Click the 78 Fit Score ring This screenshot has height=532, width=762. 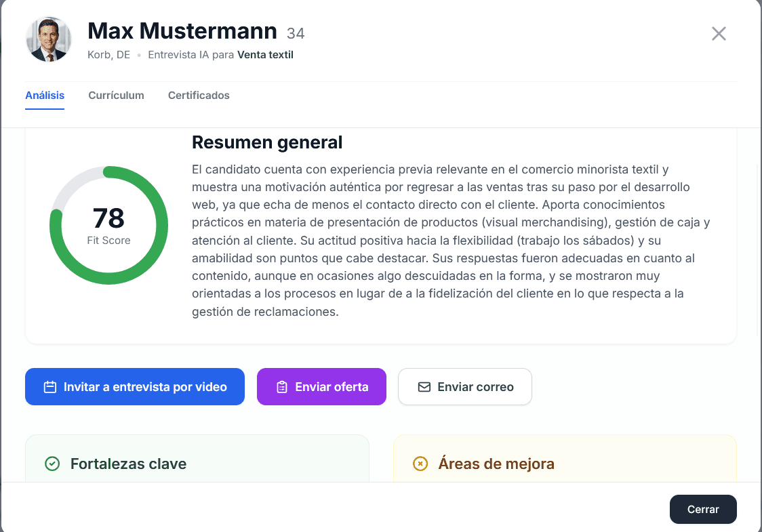(x=109, y=226)
